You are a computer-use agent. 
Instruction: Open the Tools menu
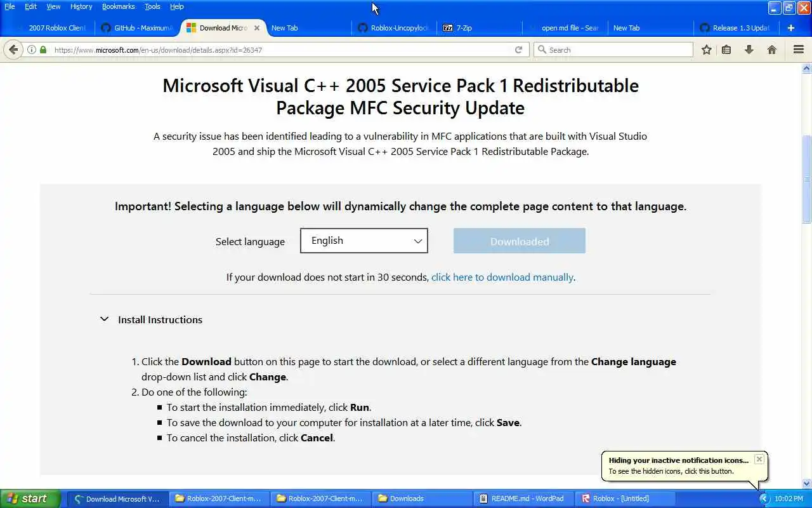click(x=152, y=6)
